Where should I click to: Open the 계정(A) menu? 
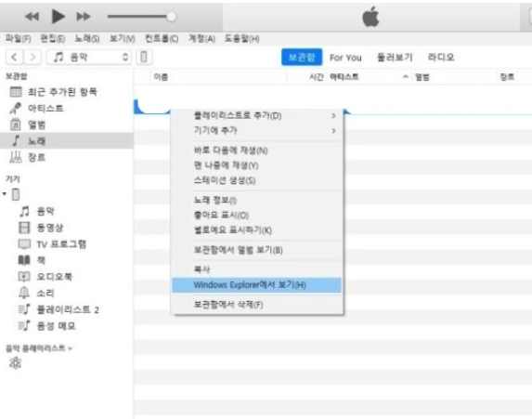(201, 39)
